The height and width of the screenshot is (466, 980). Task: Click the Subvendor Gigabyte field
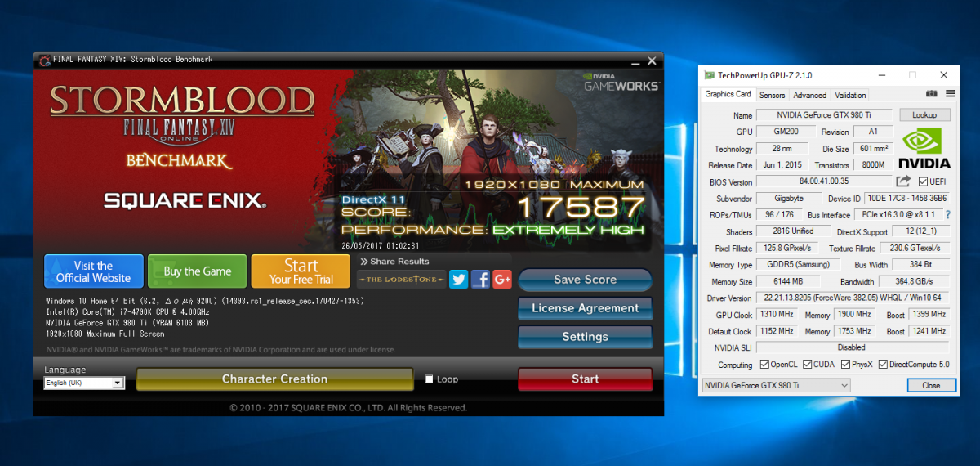point(789,198)
